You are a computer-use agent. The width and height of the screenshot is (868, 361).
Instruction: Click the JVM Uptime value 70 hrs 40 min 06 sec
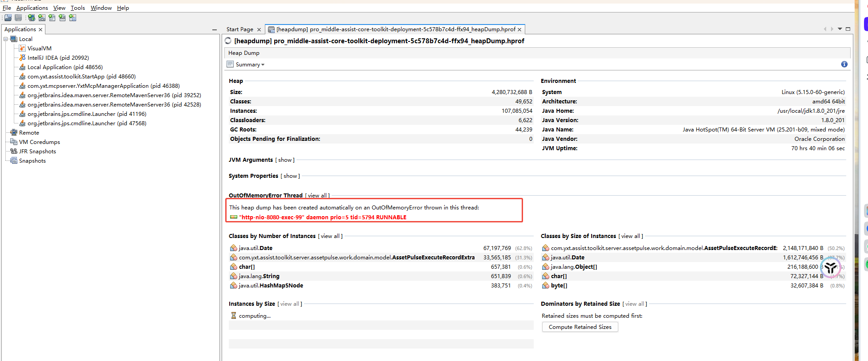pos(818,148)
